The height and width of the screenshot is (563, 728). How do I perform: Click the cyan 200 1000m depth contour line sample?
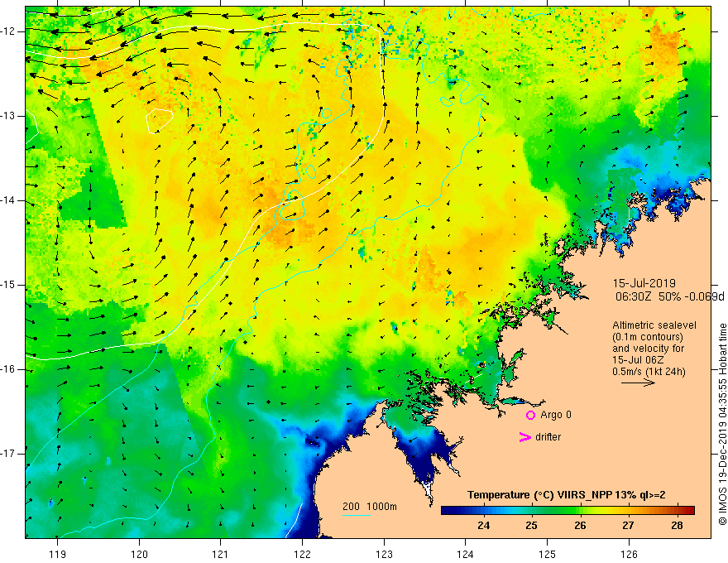click(x=357, y=515)
